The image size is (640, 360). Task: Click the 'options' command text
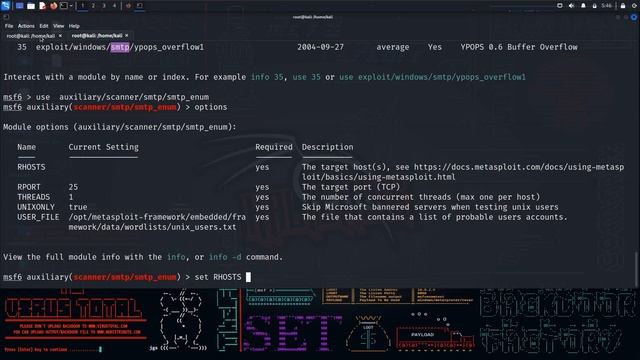[211, 107]
